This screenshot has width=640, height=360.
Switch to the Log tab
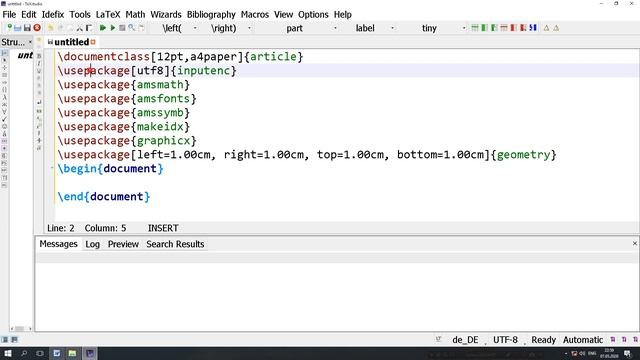[x=92, y=244]
